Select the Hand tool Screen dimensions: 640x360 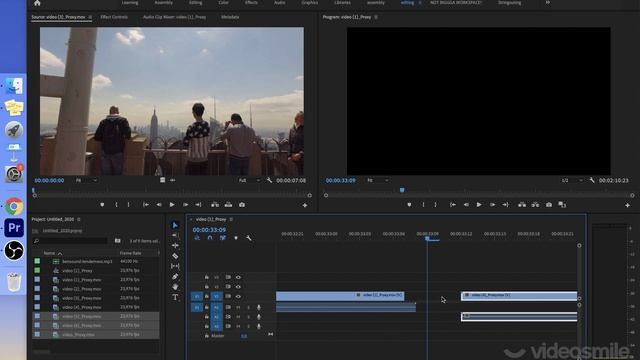click(175, 287)
